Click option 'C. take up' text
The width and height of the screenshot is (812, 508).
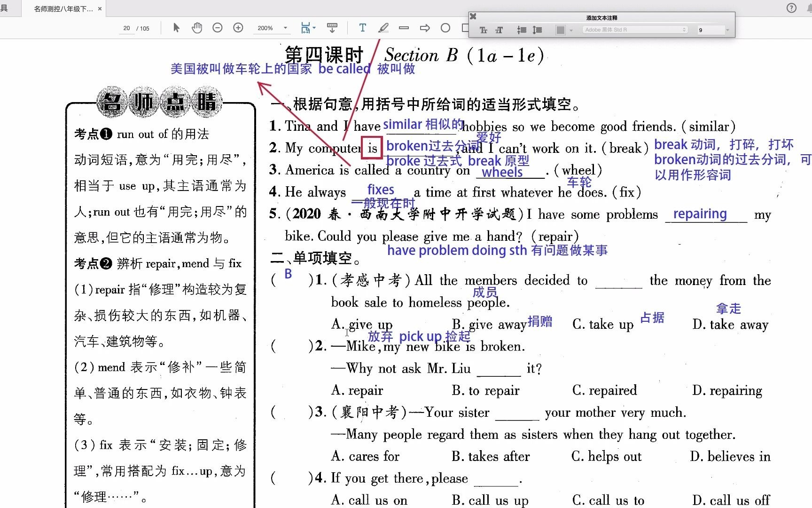click(x=603, y=324)
